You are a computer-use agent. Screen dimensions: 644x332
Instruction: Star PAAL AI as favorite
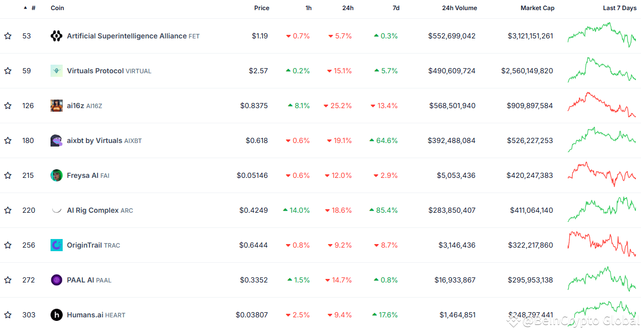tap(8, 280)
